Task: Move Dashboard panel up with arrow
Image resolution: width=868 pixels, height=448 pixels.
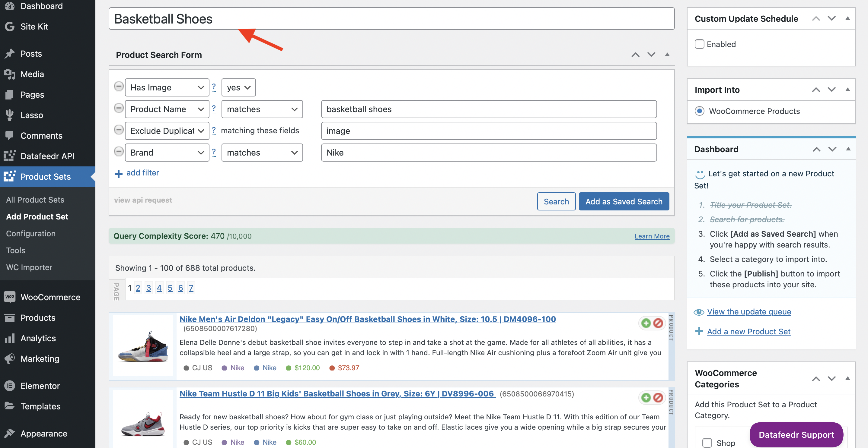Action: (x=816, y=149)
